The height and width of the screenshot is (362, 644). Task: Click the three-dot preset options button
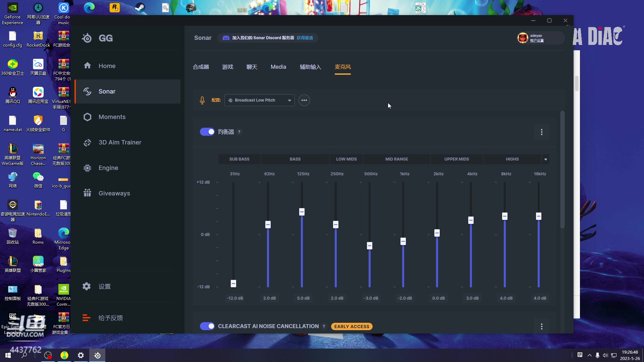click(x=304, y=100)
